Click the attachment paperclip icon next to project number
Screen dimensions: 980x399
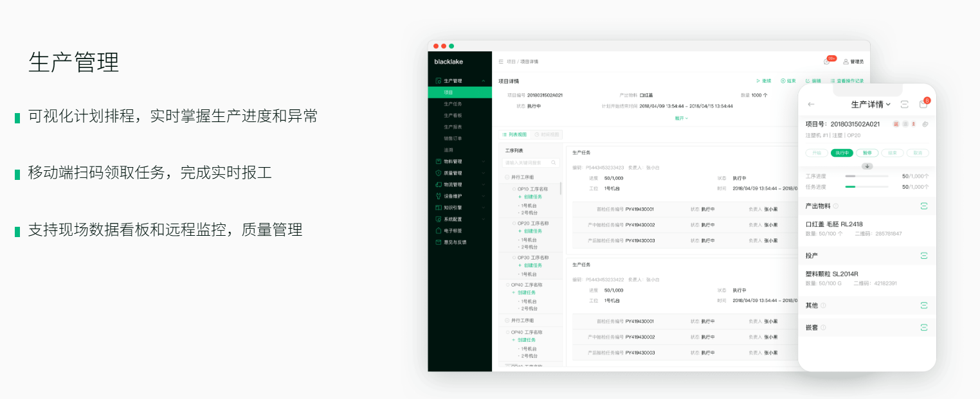(925, 124)
